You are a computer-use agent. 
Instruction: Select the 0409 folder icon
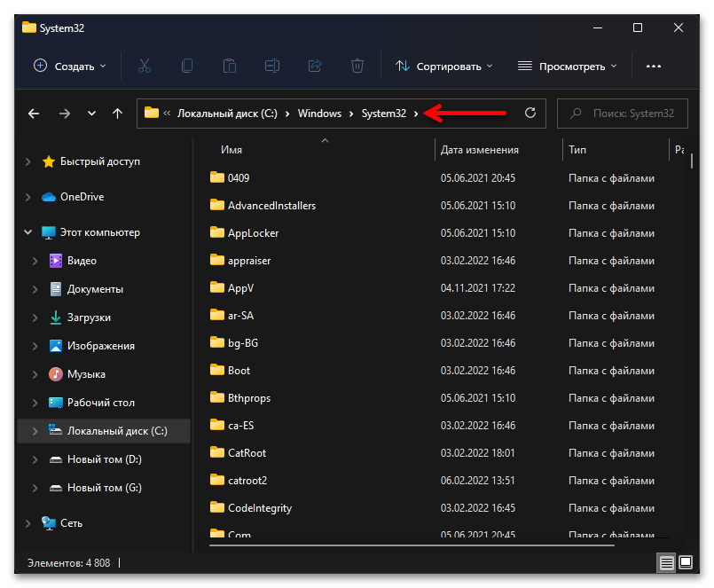coord(217,177)
